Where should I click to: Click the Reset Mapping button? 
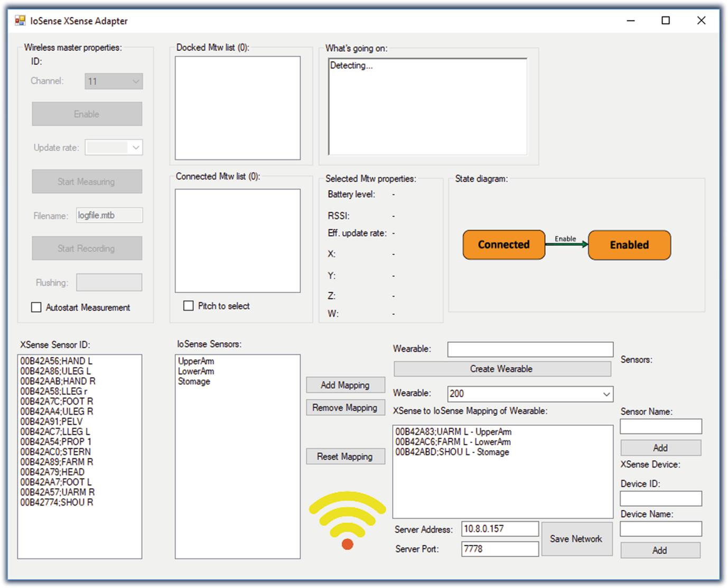(345, 456)
